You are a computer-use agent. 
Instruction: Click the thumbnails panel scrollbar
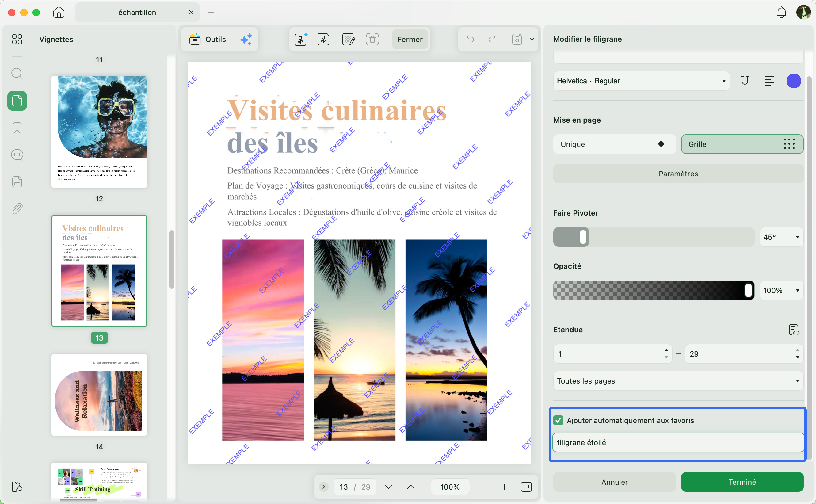[x=171, y=260]
